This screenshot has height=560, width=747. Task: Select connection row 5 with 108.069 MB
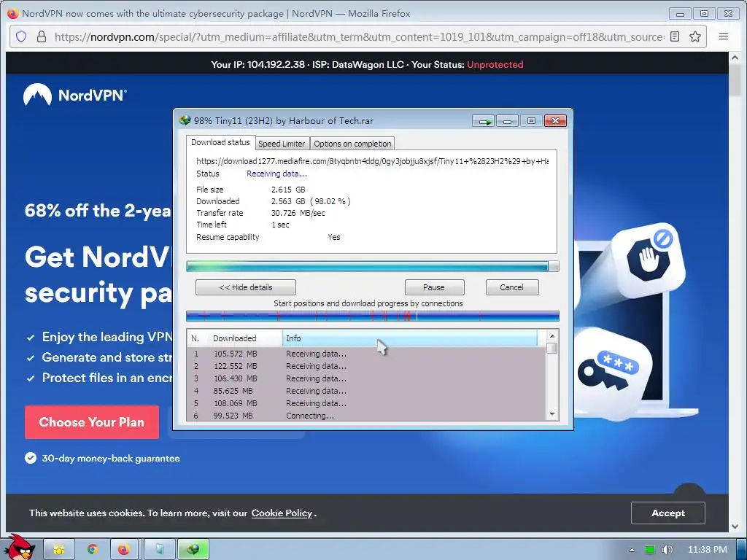pyautogui.click(x=366, y=403)
